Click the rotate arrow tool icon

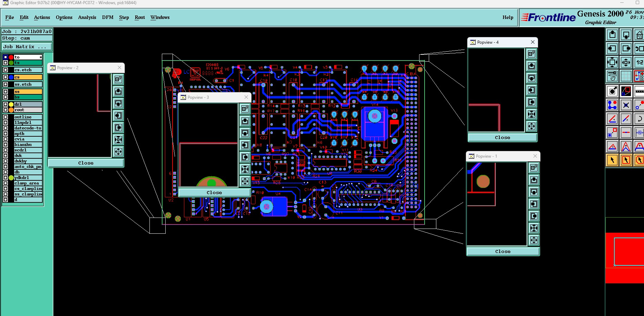coord(639,119)
